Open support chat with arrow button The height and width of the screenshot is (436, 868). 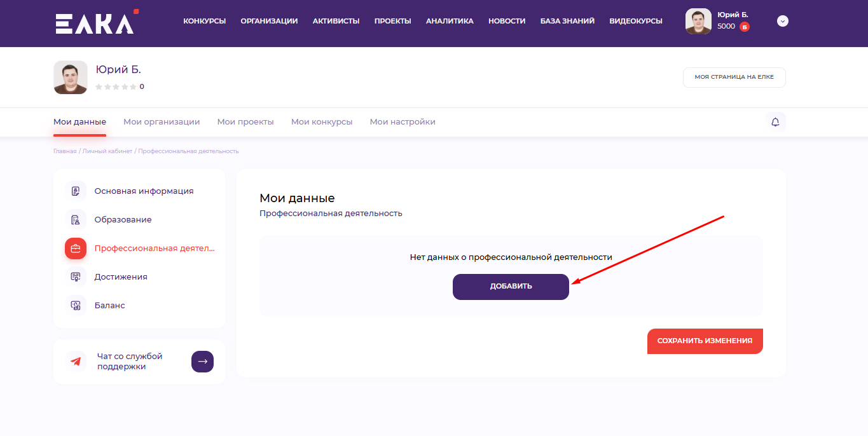tap(202, 362)
